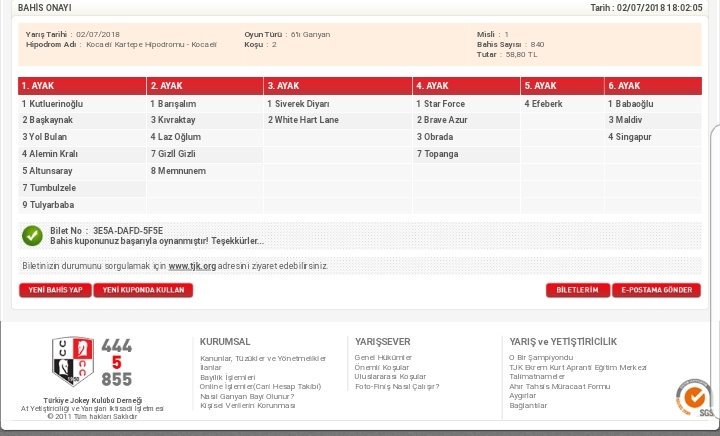Select the text '1 Kutluerinoğlu'
Image resolution: width=720 pixels, height=436 pixels.
click(52, 104)
